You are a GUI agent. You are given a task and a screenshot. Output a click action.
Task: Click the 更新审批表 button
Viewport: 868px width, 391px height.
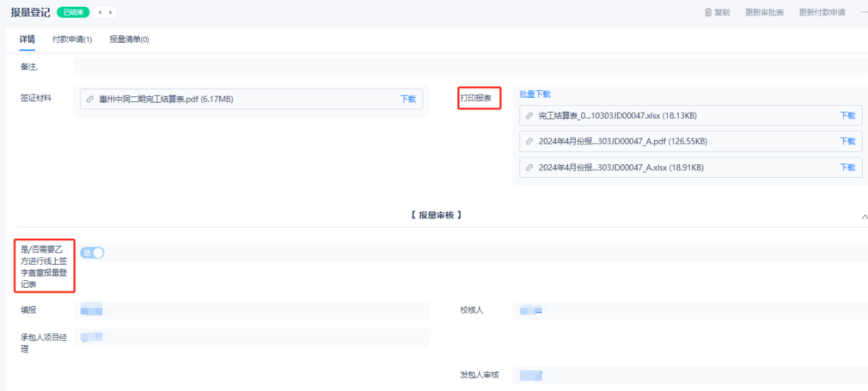click(x=764, y=12)
